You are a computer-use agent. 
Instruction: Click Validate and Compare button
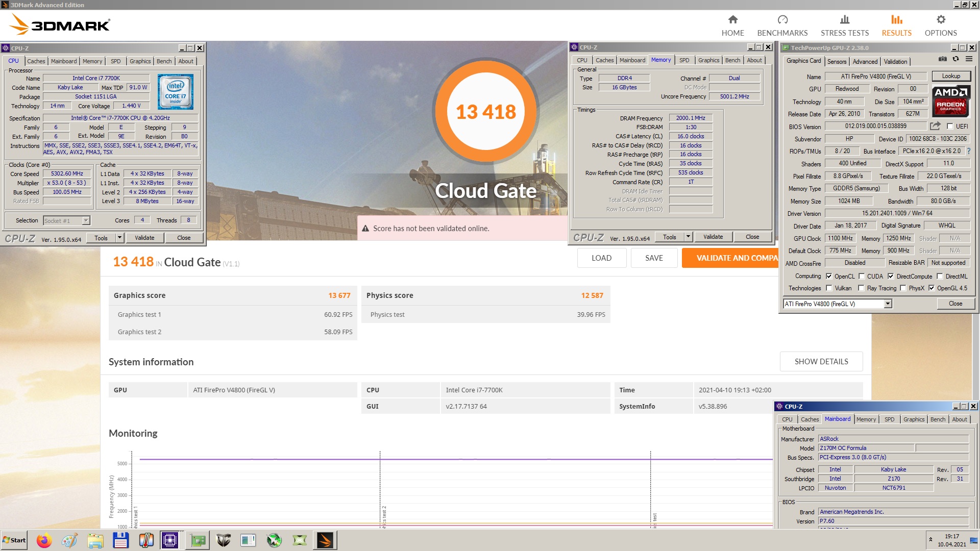(x=730, y=258)
